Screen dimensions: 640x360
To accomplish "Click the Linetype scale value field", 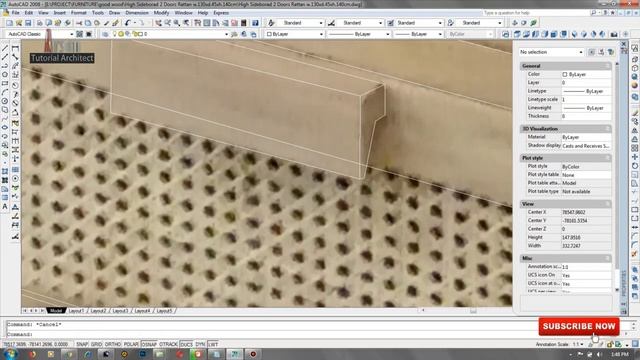I will 586,100.
